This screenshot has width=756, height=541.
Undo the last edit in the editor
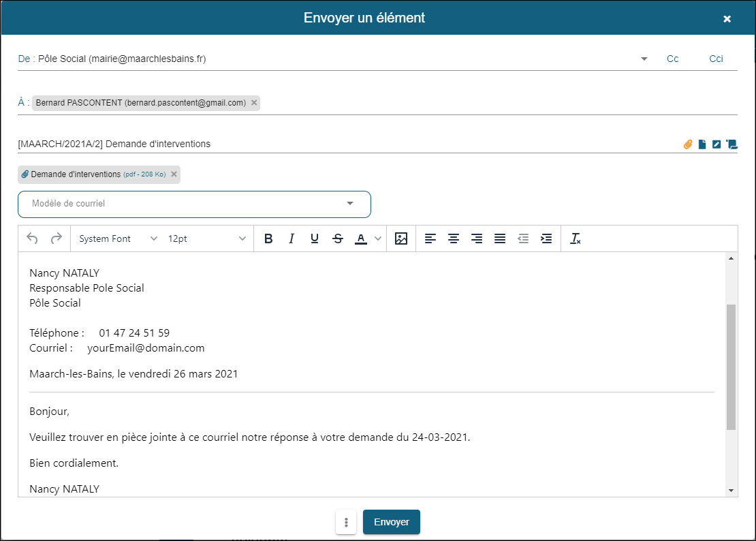[x=32, y=238]
